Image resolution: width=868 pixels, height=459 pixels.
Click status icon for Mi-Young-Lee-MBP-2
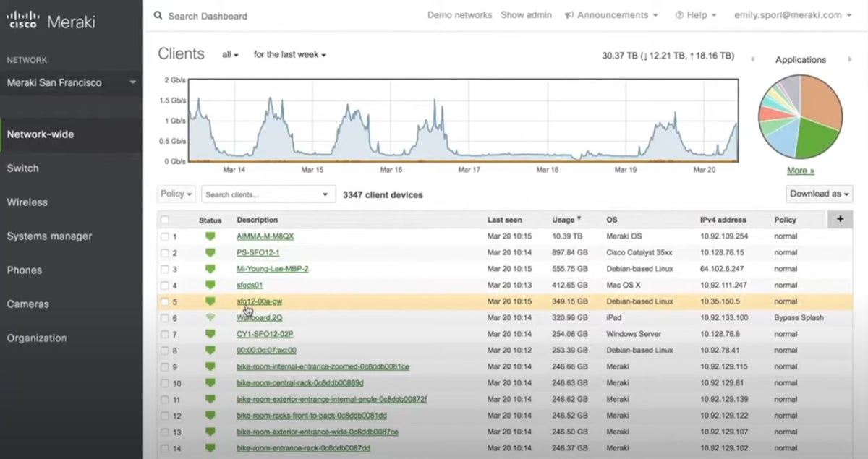pyautogui.click(x=210, y=269)
